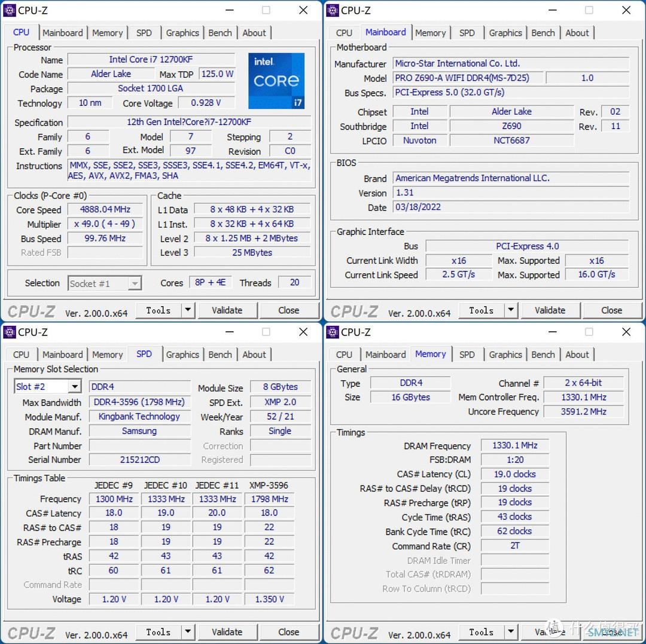
Task: Open Graphics tab in CPU window
Action: [x=182, y=33]
